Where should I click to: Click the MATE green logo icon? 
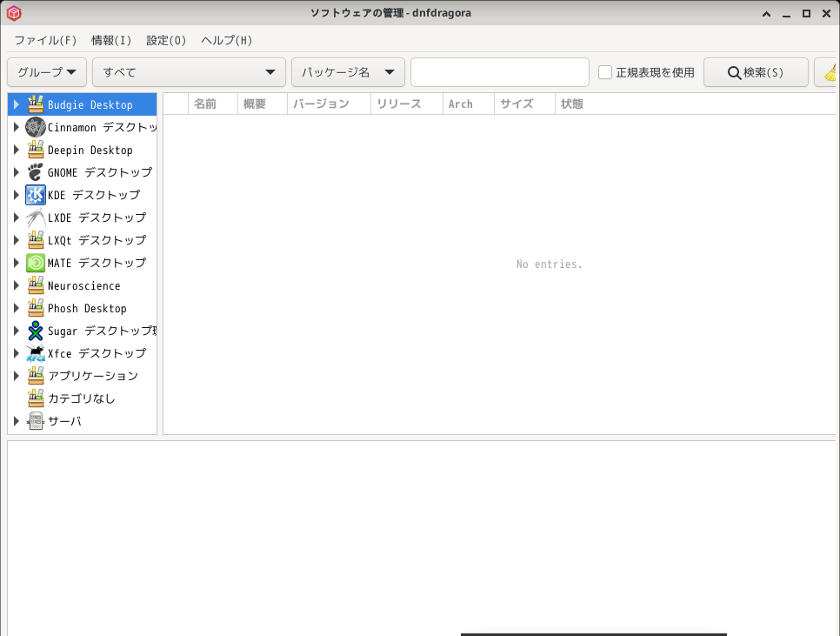(x=36, y=263)
